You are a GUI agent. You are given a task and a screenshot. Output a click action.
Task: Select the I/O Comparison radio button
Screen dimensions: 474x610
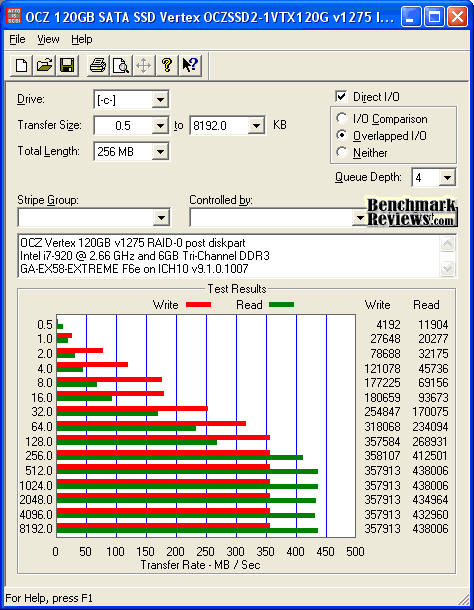(x=342, y=118)
